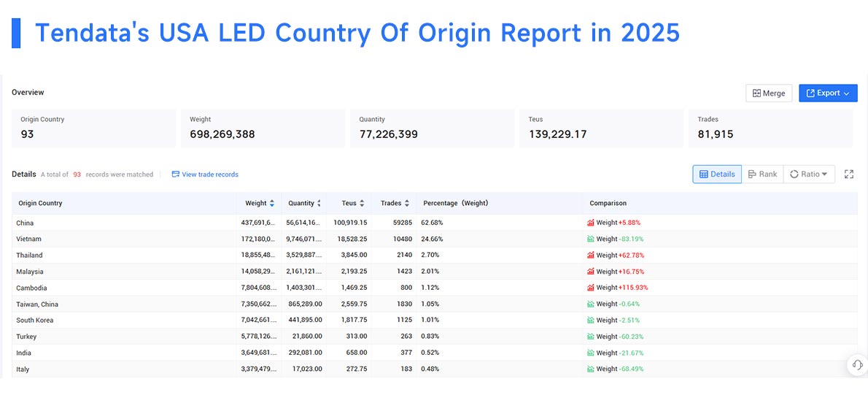Click the trend icon in China row
This screenshot has height=414, width=868.
(591, 223)
